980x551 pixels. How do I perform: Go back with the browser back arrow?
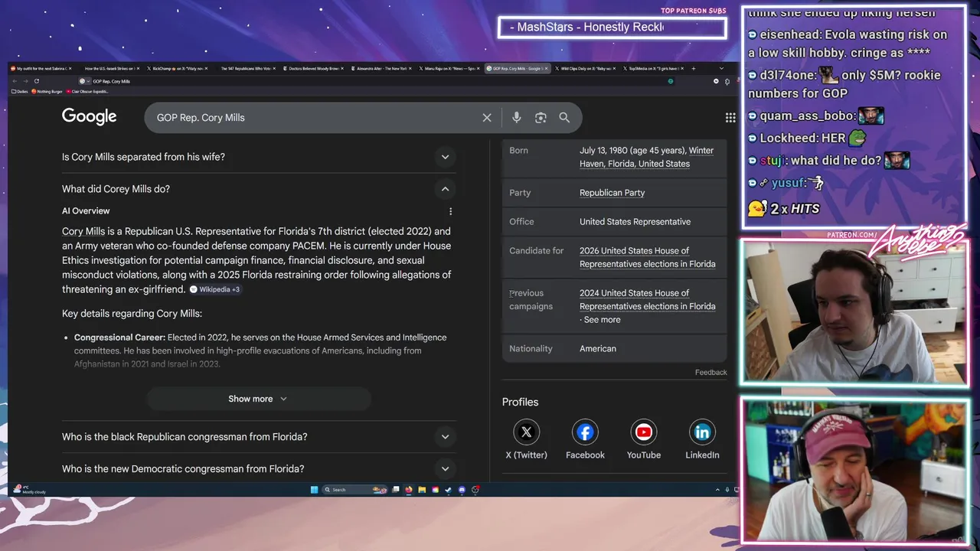click(x=15, y=81)
